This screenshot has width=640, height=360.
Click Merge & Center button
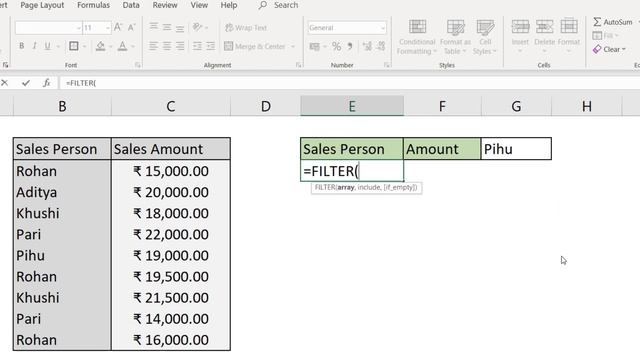pyautogui.click(x=255, y=47)
